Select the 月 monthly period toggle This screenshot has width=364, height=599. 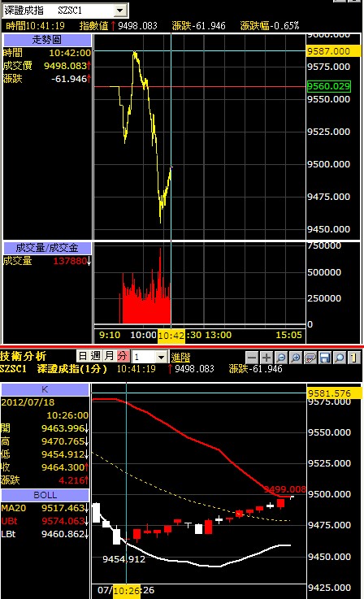[109, 357]
